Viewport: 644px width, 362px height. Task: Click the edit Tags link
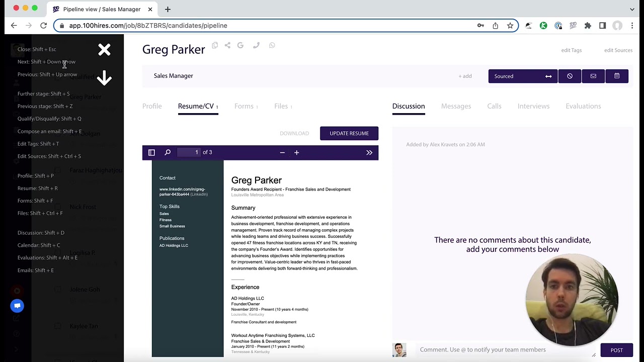coord(572,50)
